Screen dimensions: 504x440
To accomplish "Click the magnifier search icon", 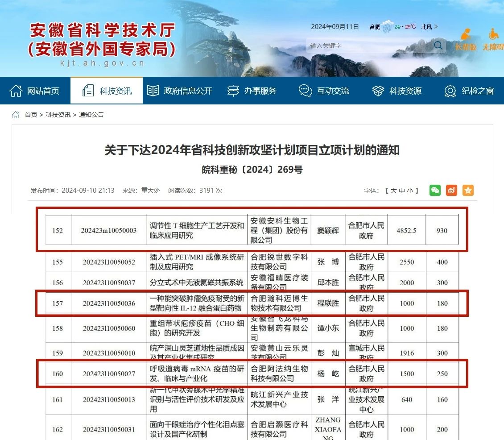I will 438,45.
